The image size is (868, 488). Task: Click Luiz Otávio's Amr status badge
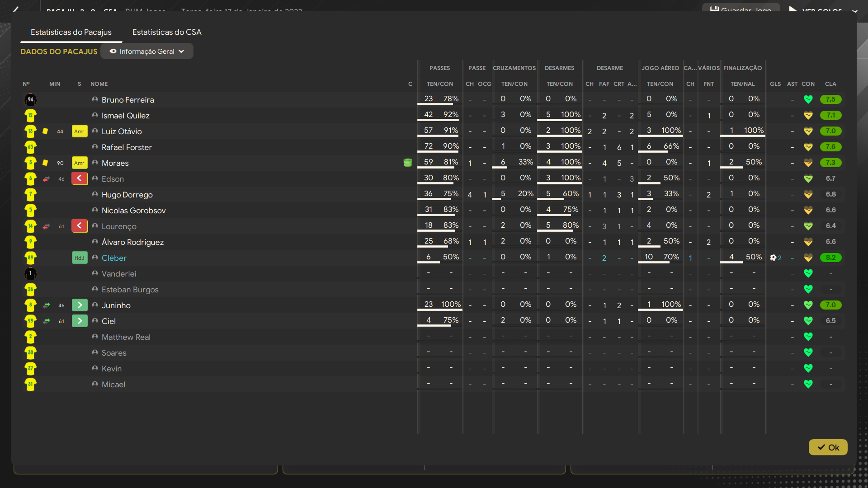80,131
